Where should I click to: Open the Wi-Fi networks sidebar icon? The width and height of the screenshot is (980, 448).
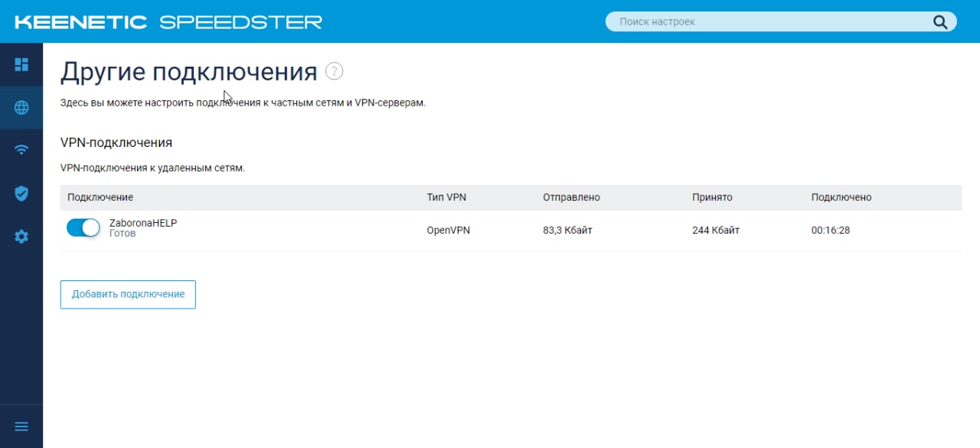click(21, 150)
